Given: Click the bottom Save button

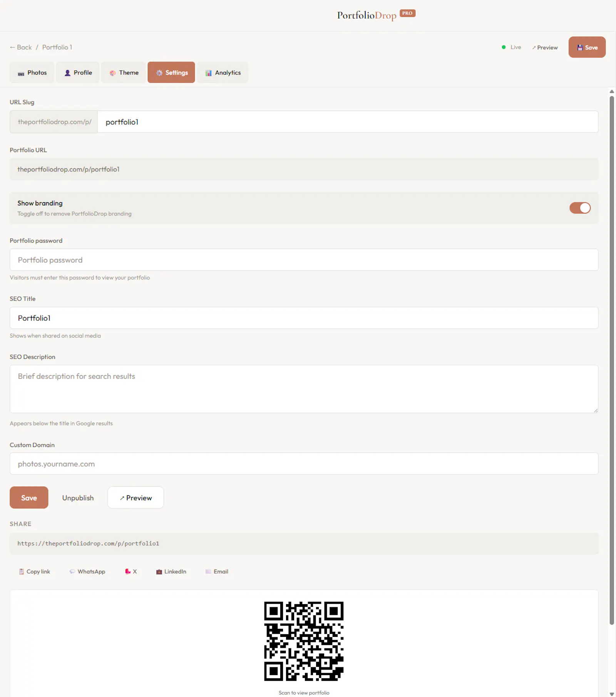Looking at the screenshot, I should click(29, 498).
